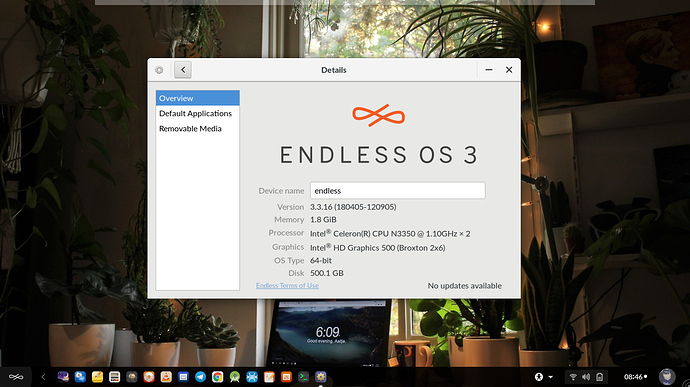Open the orange presentation app in taskbar
This screenshot has width=690, height=387.
point(286,377)
